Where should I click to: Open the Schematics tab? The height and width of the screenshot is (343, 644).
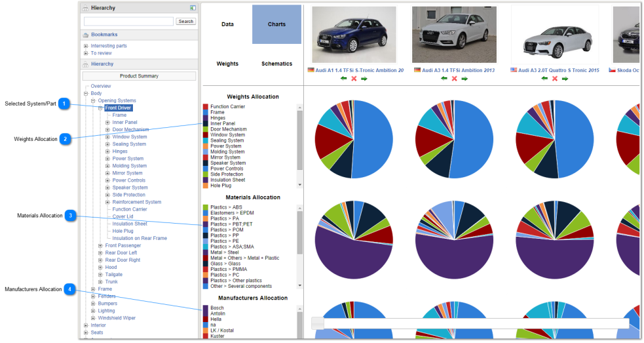pos(277,64)
